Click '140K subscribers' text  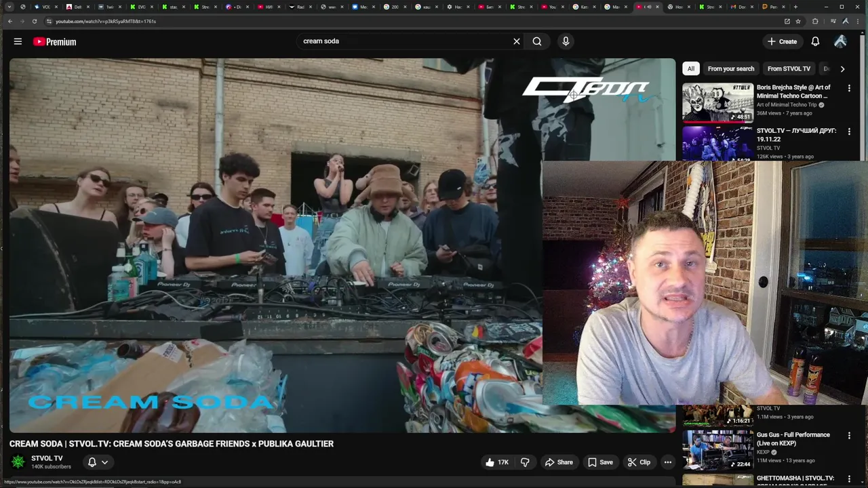(x=51, y=467)
